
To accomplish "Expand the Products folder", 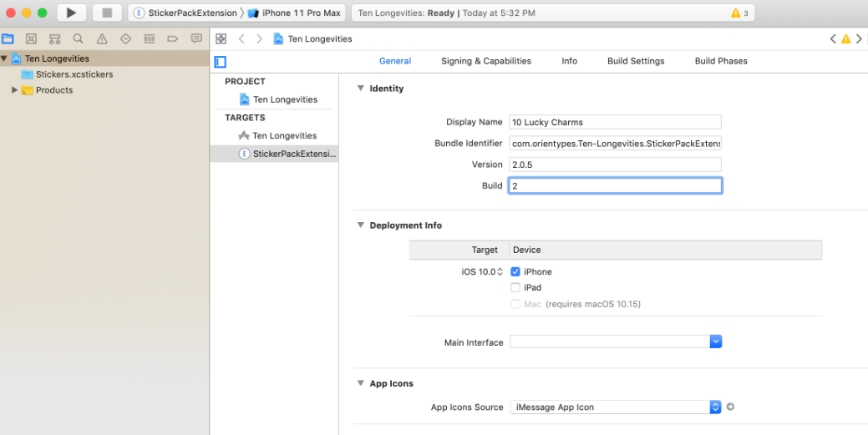I will (x=14, y=89).
